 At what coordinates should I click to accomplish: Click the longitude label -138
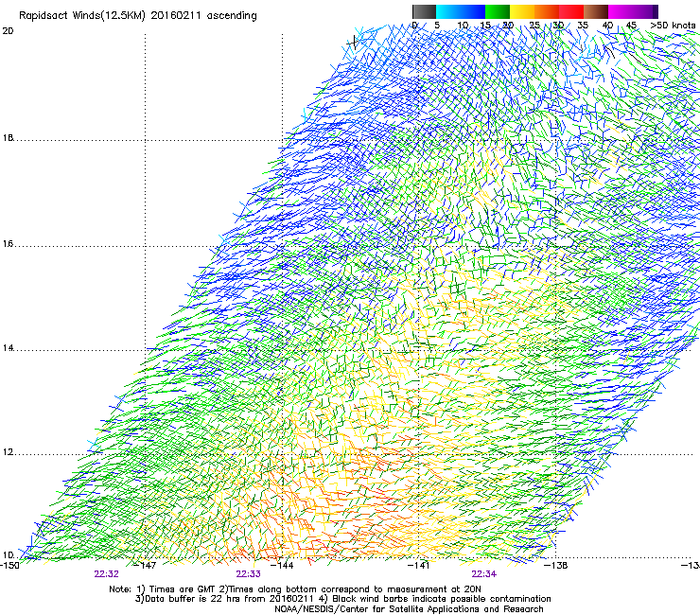[556, 566]
